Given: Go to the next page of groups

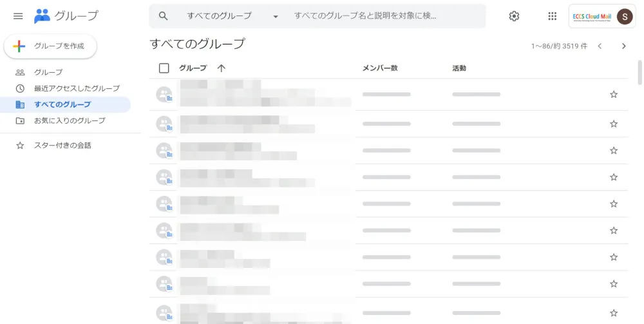Looking at the screenshot, I should coord(623,46).
